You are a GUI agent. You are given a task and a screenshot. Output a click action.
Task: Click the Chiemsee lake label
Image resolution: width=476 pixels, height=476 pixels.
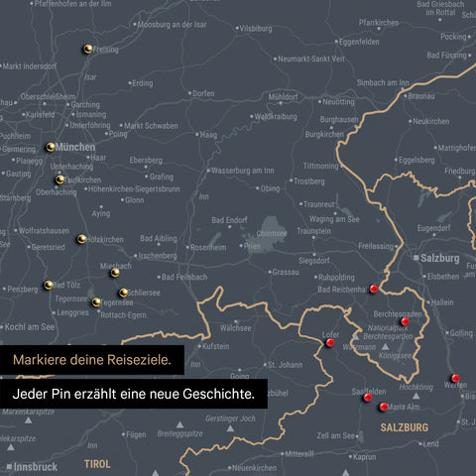[272, 233]
